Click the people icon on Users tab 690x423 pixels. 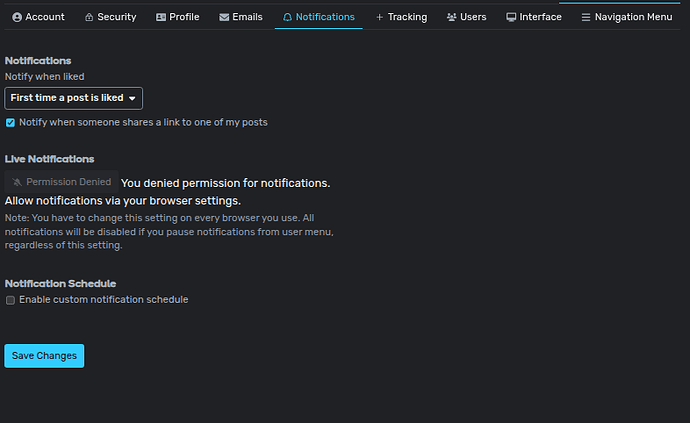click(452, 17)
